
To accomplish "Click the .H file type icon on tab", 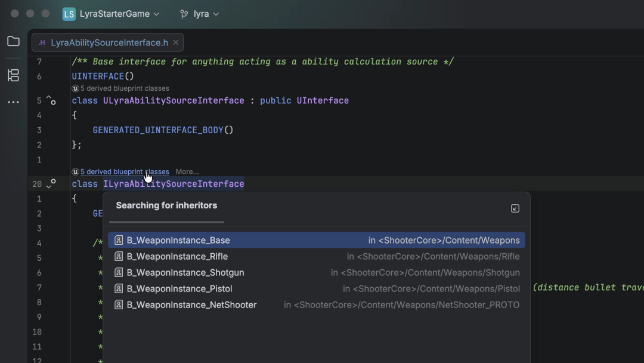I will pyautogui.click(x=42, y=43).
